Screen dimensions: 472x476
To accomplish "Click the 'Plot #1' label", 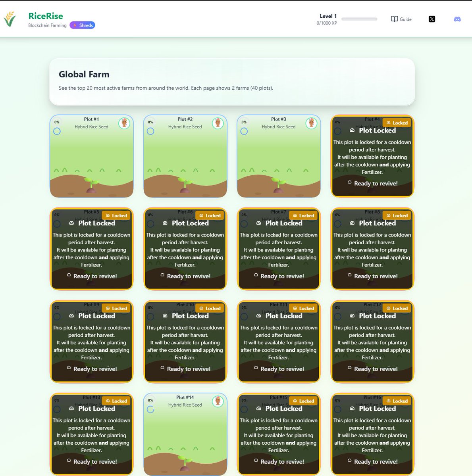I will tap(92, 119).
